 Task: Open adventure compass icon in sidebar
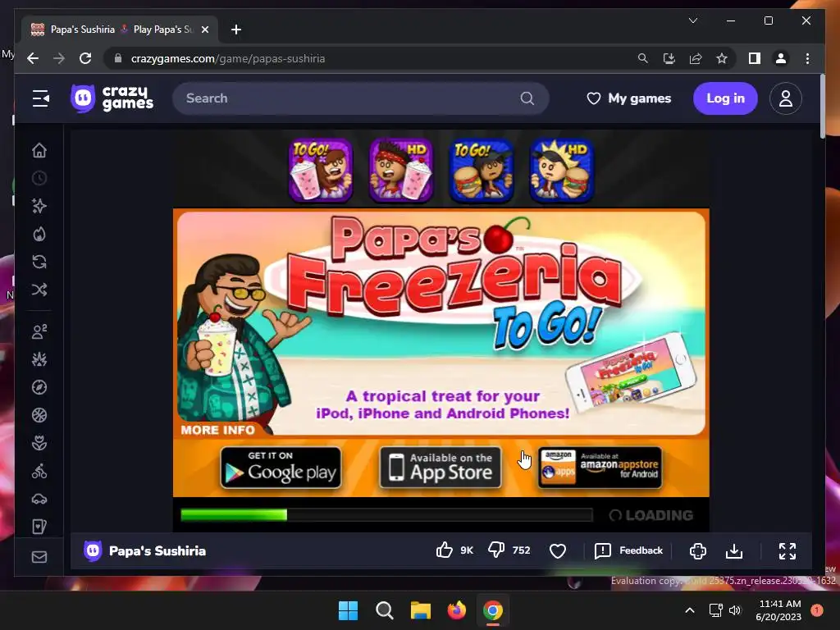(x=39, y=387)
